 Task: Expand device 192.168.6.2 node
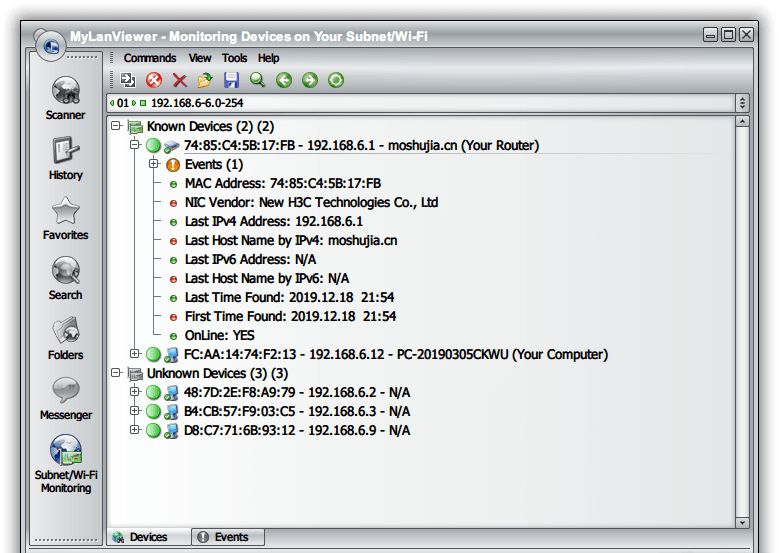pyautogui.click(x=135, y=392)
